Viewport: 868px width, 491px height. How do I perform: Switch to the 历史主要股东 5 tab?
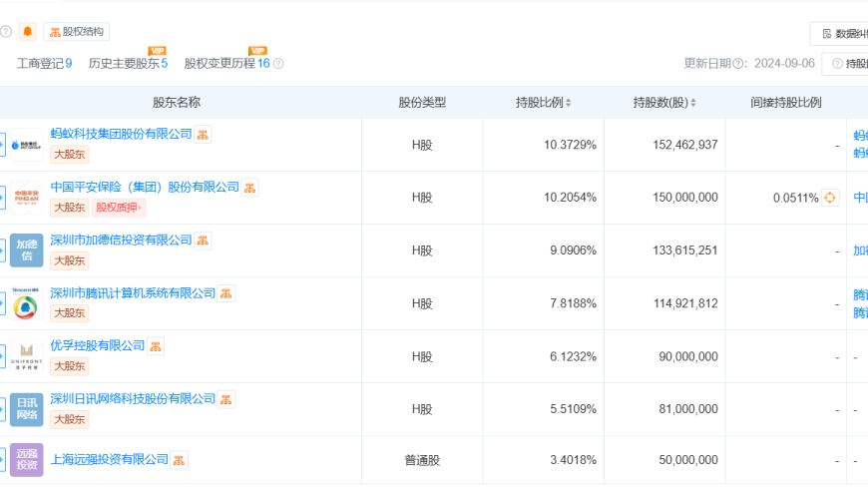pos(128,64)
